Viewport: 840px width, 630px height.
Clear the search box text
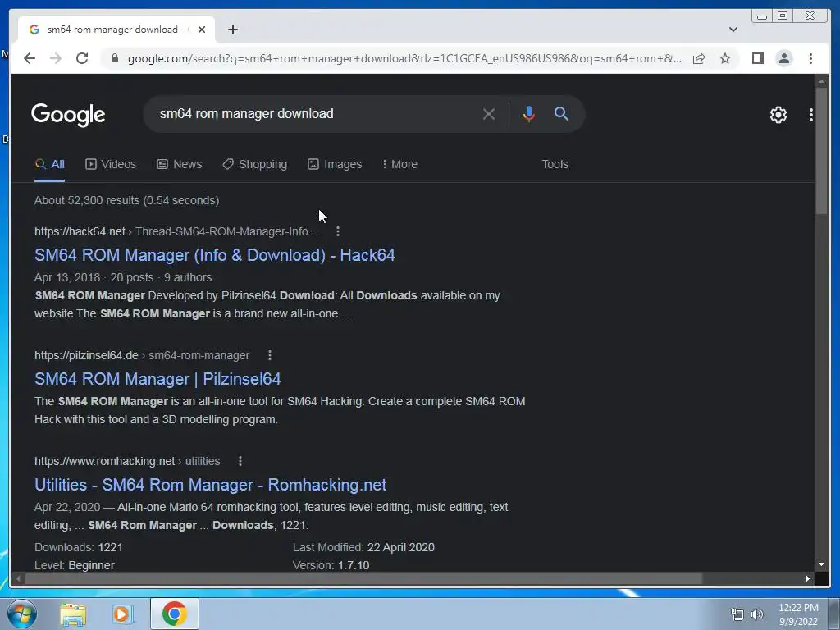[x=488, y=113]
